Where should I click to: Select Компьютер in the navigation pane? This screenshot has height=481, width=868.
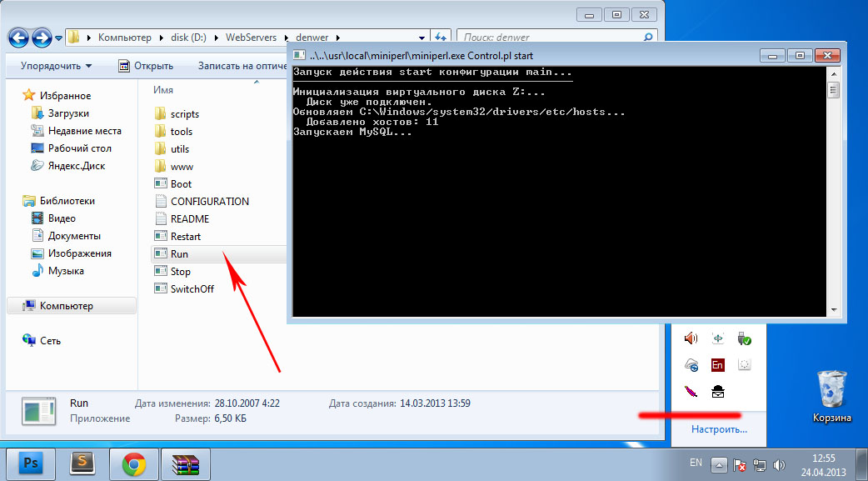coord(66,306)
